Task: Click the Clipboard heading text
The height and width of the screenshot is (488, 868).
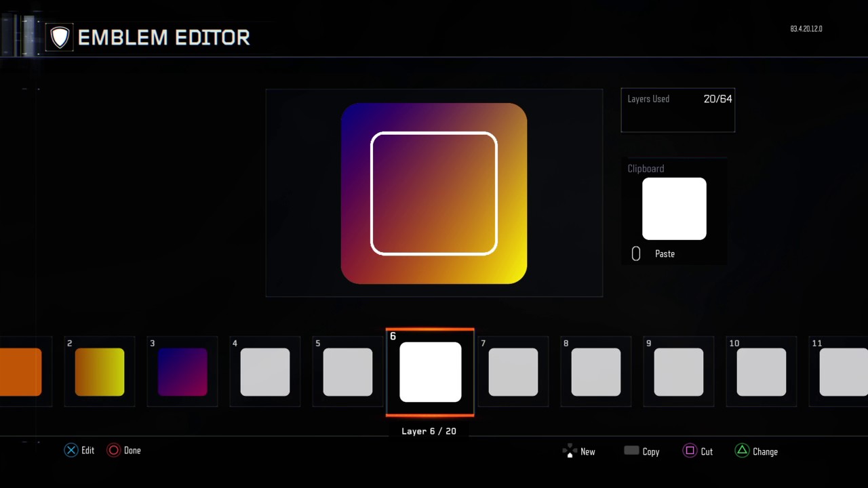Action: click(x=646, y=168)
